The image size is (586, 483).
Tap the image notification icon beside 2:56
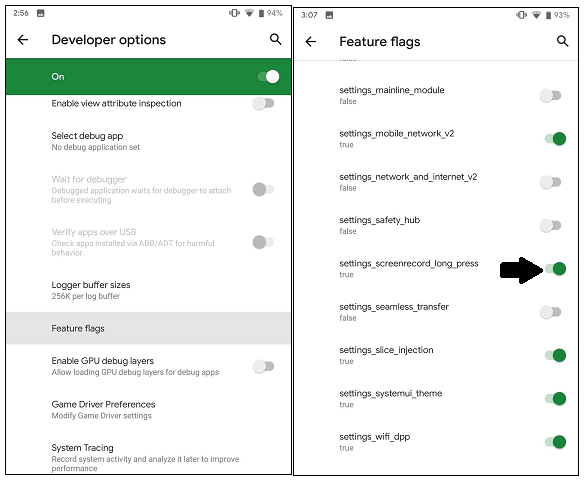coord(41,13)
